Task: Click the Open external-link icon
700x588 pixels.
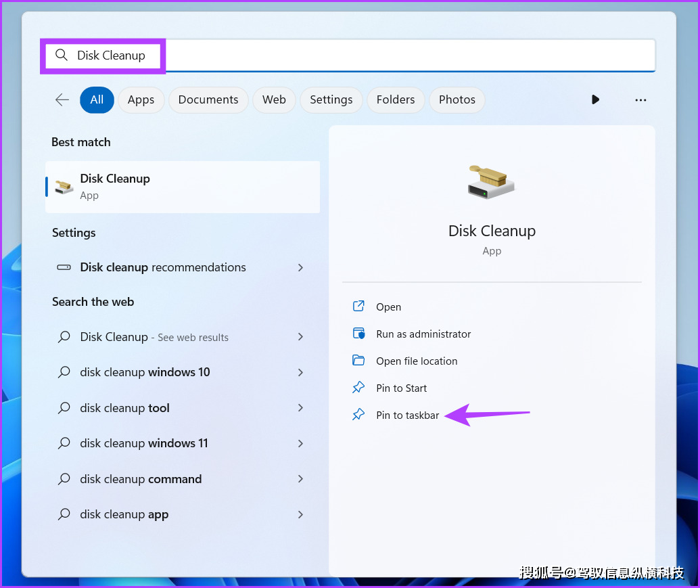Action: click(358, 307)
